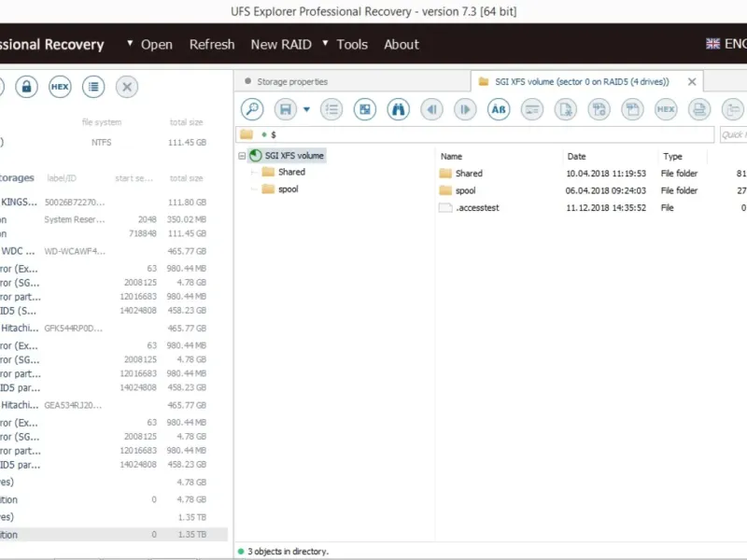The image size is (747, 560).
Task: Click the date 10.04.2018 11:19:53
Action: (x=606, y=174)
